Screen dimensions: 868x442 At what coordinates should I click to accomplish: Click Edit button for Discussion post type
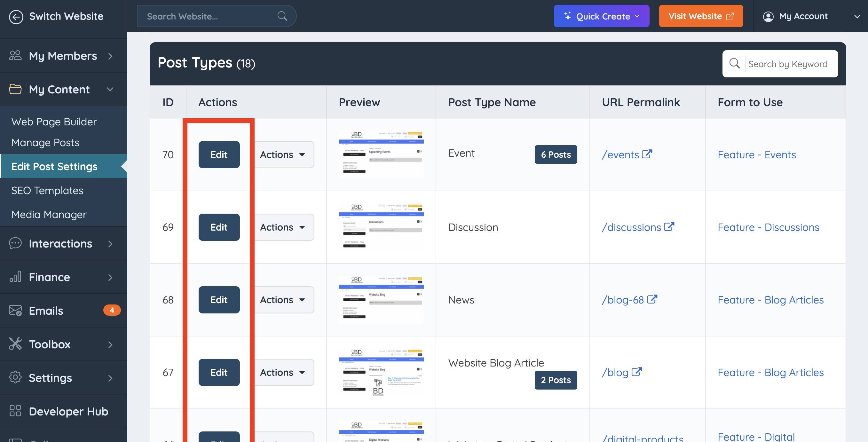click(219, 227)
